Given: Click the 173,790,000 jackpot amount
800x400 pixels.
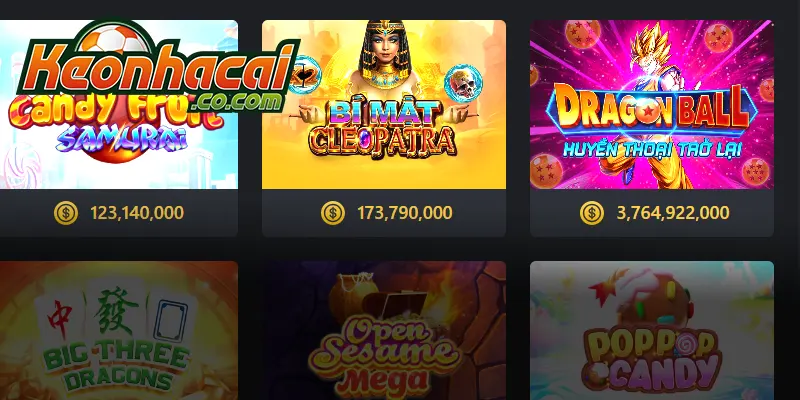Looking at the screenshot, I should [404, 213].
